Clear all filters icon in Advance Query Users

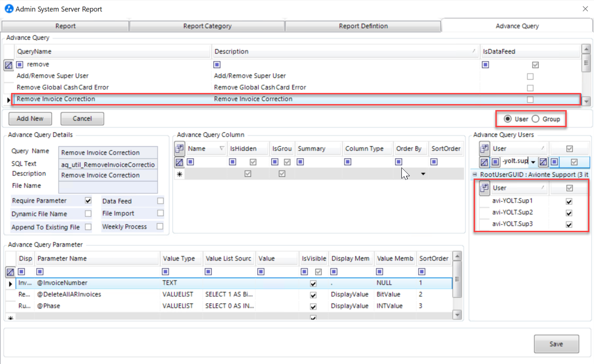click(x=484, y=162)
